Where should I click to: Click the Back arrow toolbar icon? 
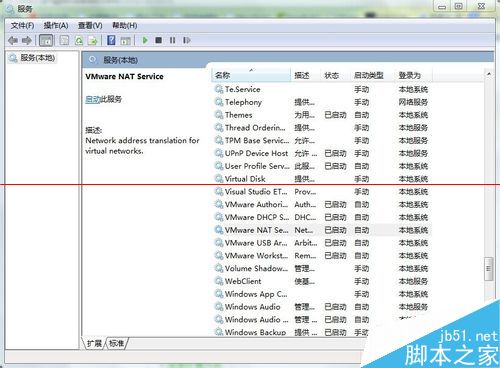(13, 40)
